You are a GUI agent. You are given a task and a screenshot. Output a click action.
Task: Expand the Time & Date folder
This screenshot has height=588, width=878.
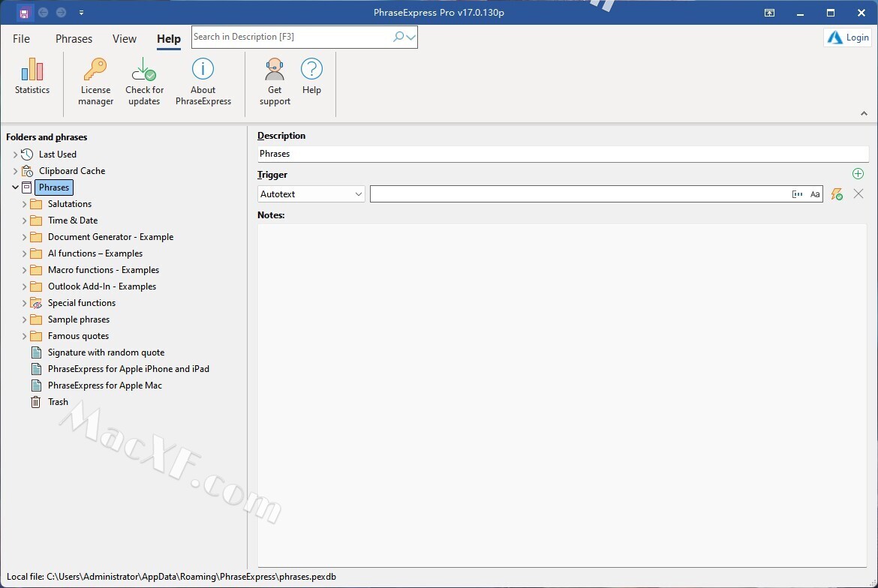point(24,220)
